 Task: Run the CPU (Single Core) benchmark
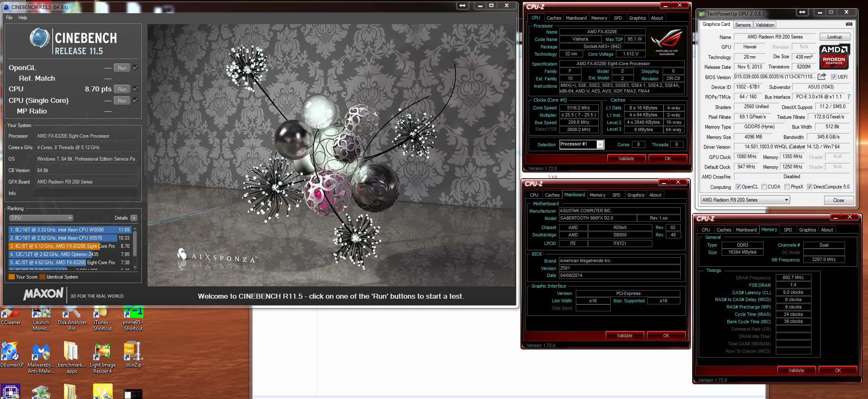tap(122, 101)
